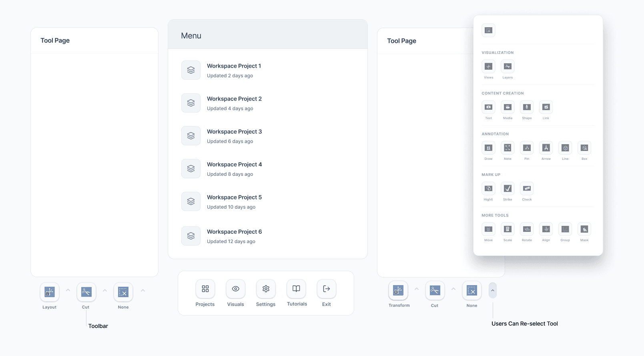Expand the chevron beside the left toolbar None tool
This screenshot has width=644, height=356.
(143, 290)
